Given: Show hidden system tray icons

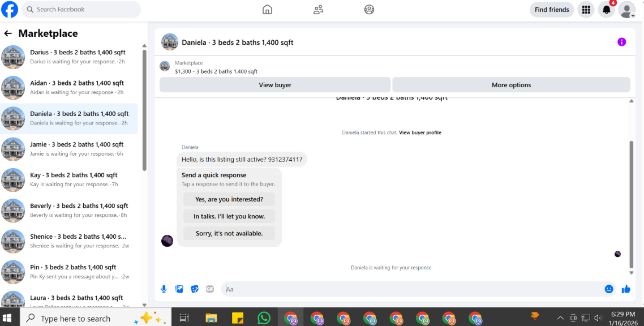Looking at the screenshot, I should [x=560, y=318].
